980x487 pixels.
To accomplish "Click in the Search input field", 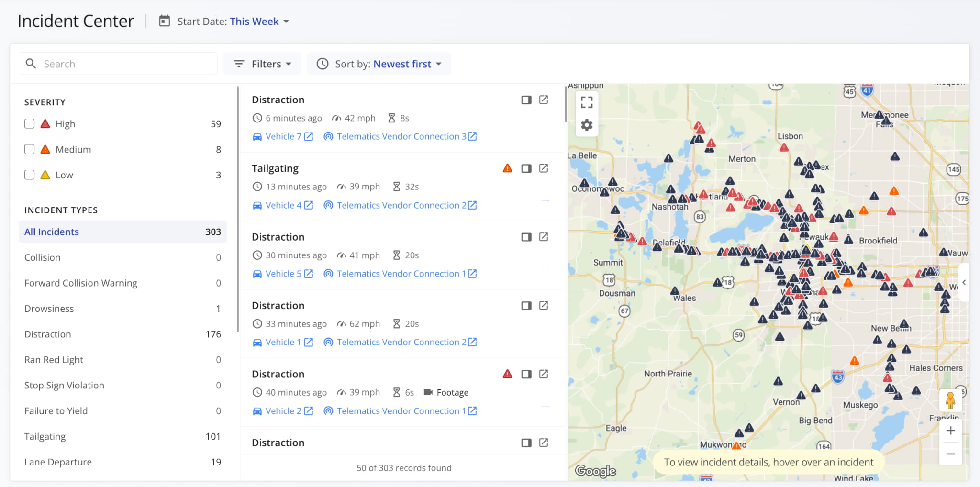I will (x=118, y=64).
